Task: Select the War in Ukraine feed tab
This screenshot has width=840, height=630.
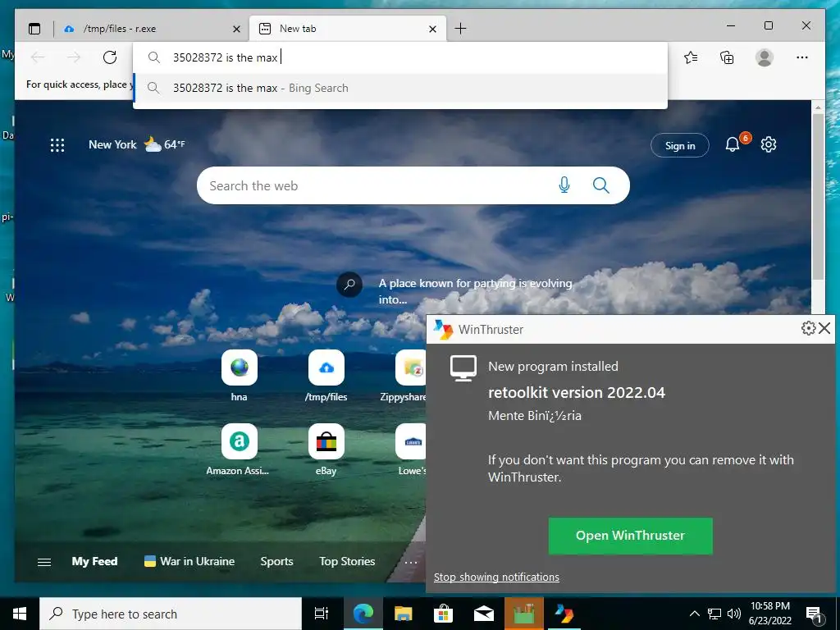Action: tap(189, 561)
